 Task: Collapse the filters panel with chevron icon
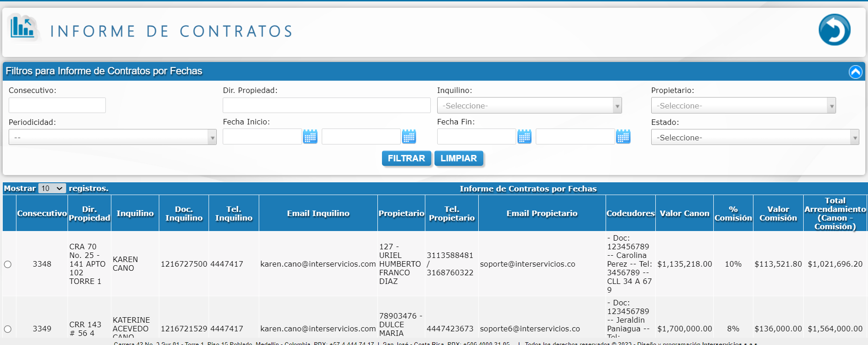pyautogui.click(x=855, y=72)
